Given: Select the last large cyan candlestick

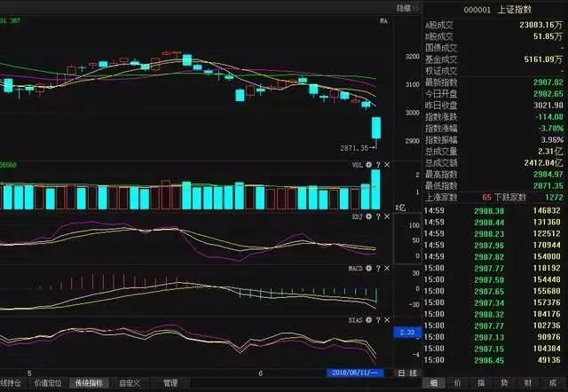Looking at the screenshot, I should point(376,128).
